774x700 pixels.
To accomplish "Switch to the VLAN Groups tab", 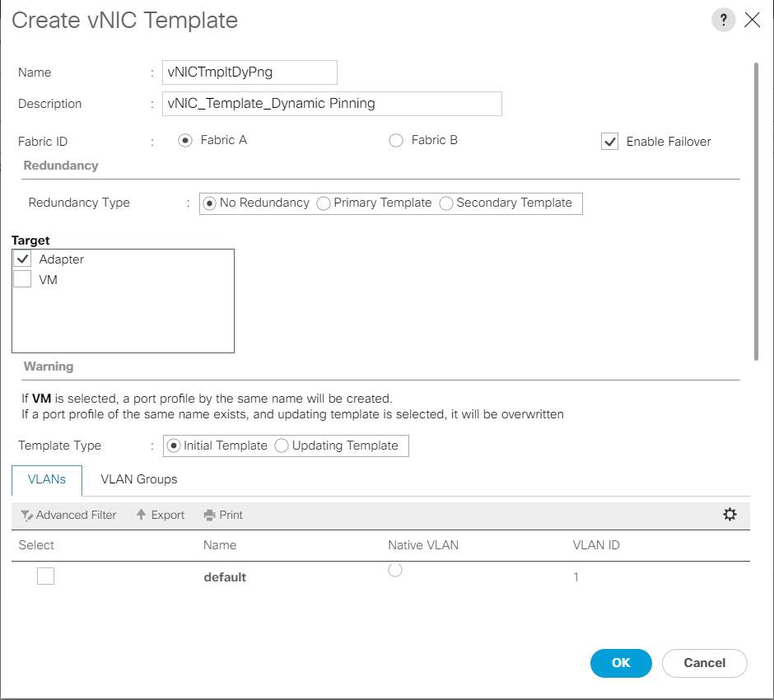I will coord(138,479).
